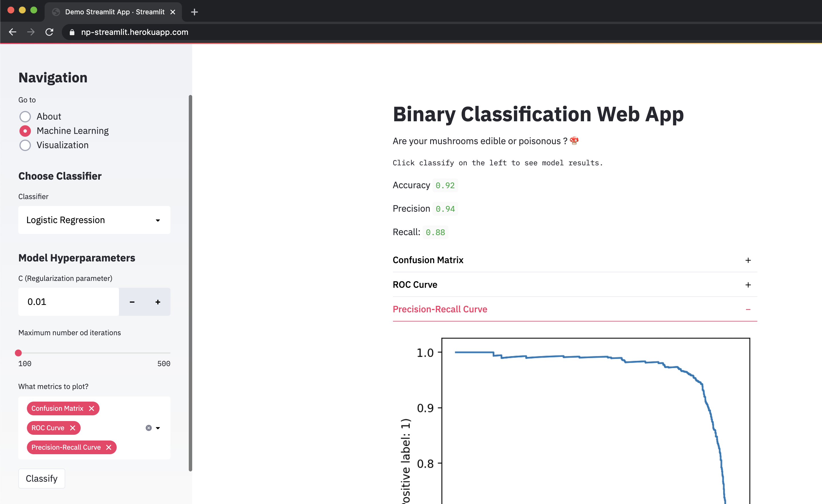
Task: Select the Visualization radio option
Action: tap(25, 145)
